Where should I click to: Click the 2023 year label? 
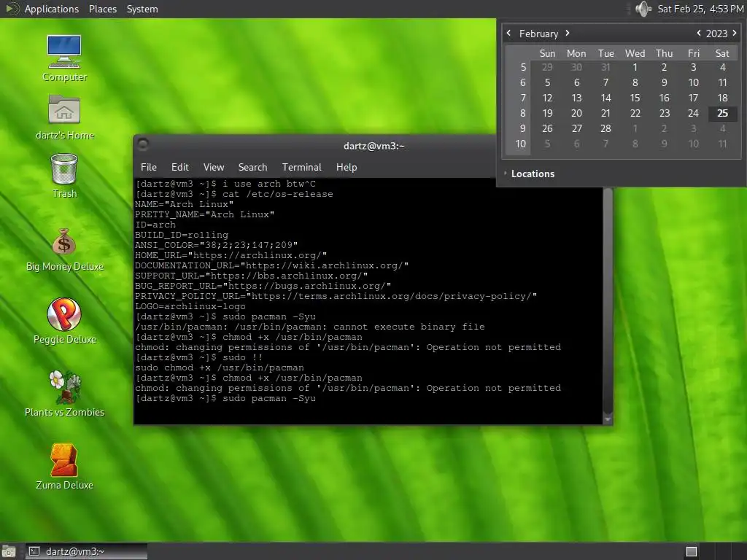(716, 34)
